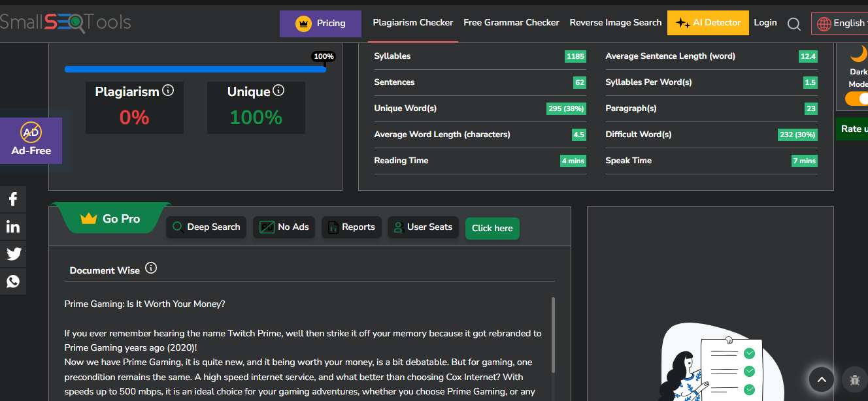
Task: Click the blue 100% progress bar
Action: pyautogui.click(x=195, y=69)
